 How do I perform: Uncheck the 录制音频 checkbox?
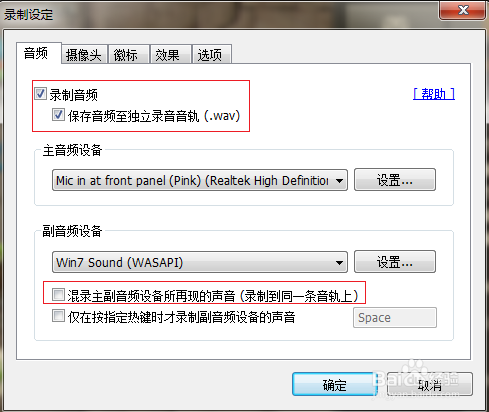[x=40, y=94]
